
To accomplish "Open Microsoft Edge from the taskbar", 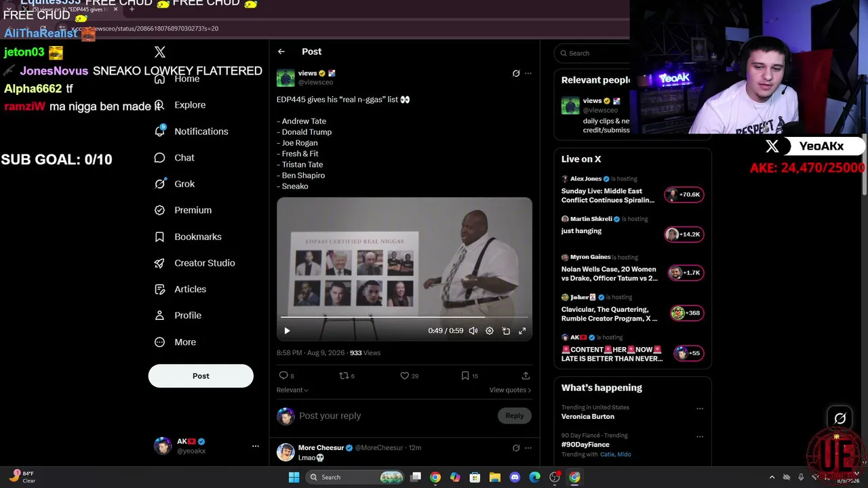I will tap(534, 477).
